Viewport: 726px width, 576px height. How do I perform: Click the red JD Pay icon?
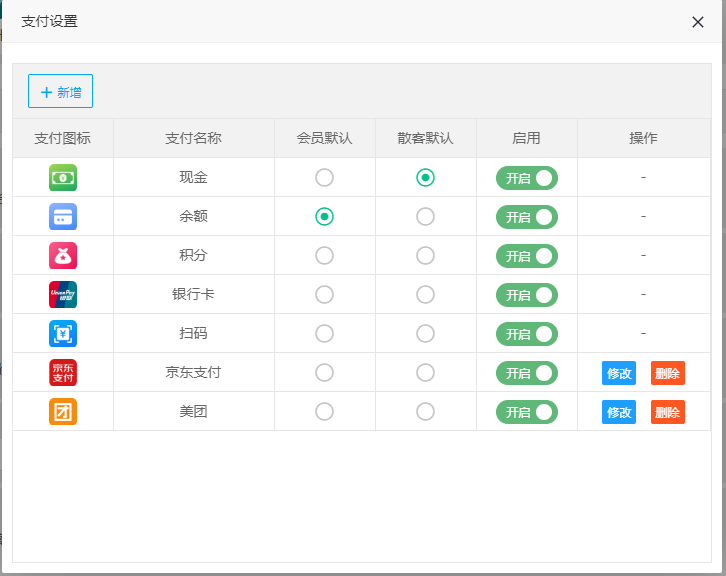pyautogui.click(x=63, y=373)
